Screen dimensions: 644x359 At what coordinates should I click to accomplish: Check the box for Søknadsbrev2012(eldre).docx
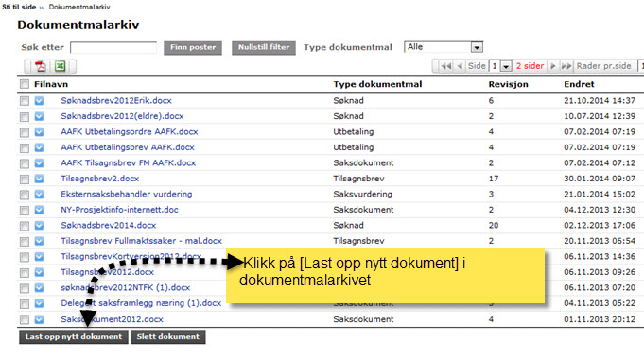(x=25, y=116)
